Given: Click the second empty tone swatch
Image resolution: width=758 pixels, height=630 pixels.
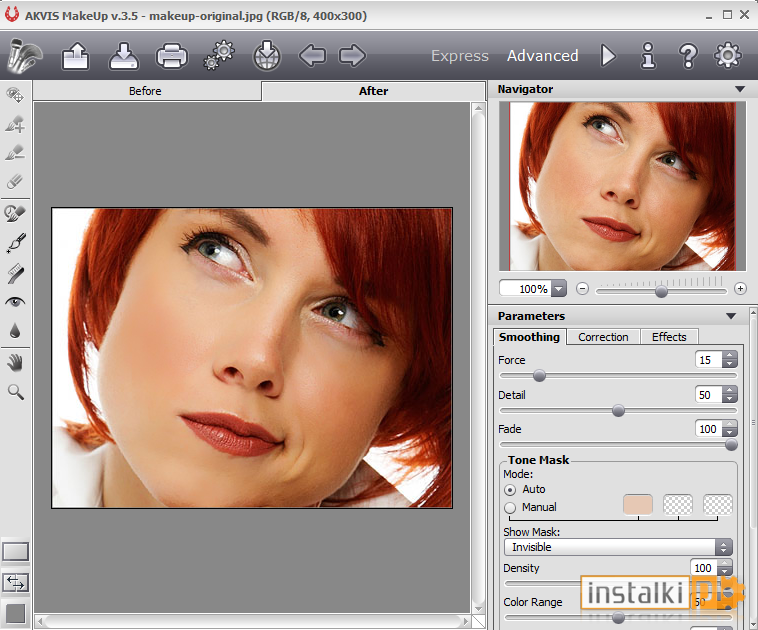Looking at the screenshot, I should coord(678,505).
